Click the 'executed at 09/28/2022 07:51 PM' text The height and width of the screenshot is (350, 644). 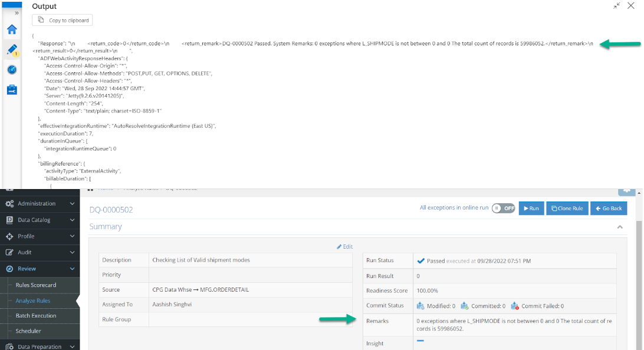click(489, 261)
